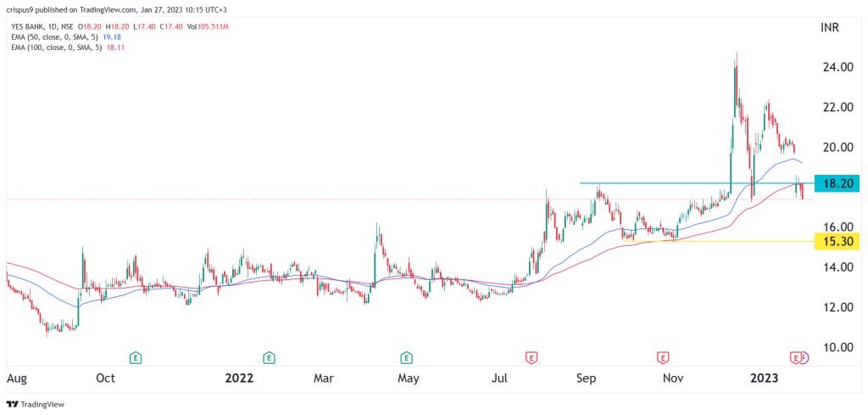Click the 10.00 price axis label
This screenshot has height=415, width=868.
click(837, 347)
